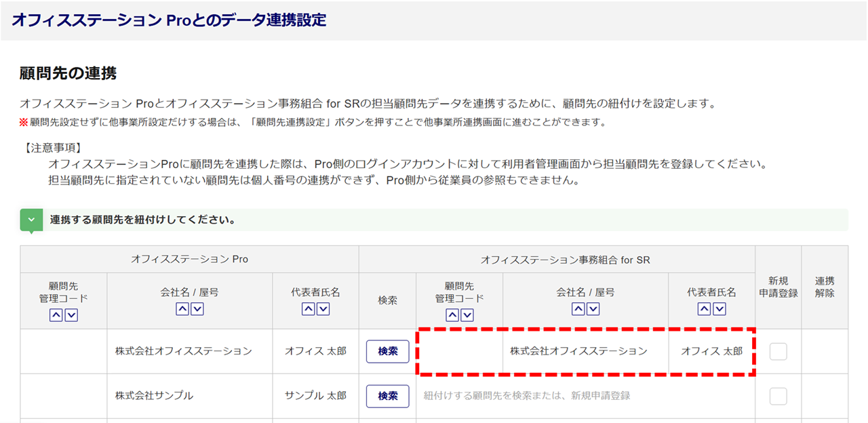The image size is (868, 423).
Task: Sort for SR 代表者氏名 descending arrow
Action: tap(719, 309)
